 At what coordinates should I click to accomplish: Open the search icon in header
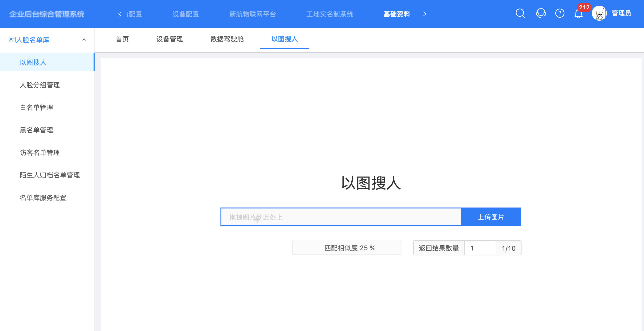(x=520, y=13)
